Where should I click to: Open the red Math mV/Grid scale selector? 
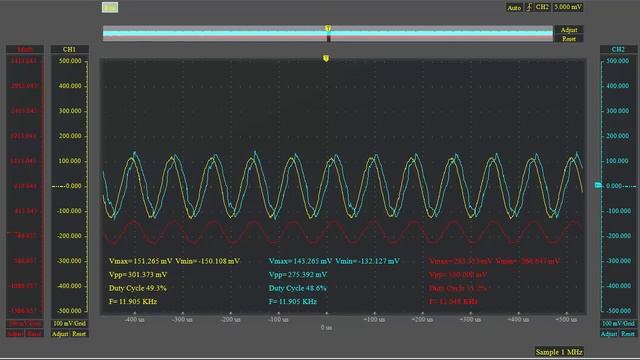click(25, 324)
